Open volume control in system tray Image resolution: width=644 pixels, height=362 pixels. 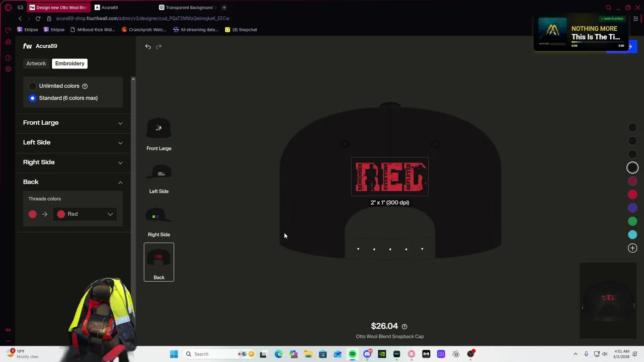(x=605, y=354)
